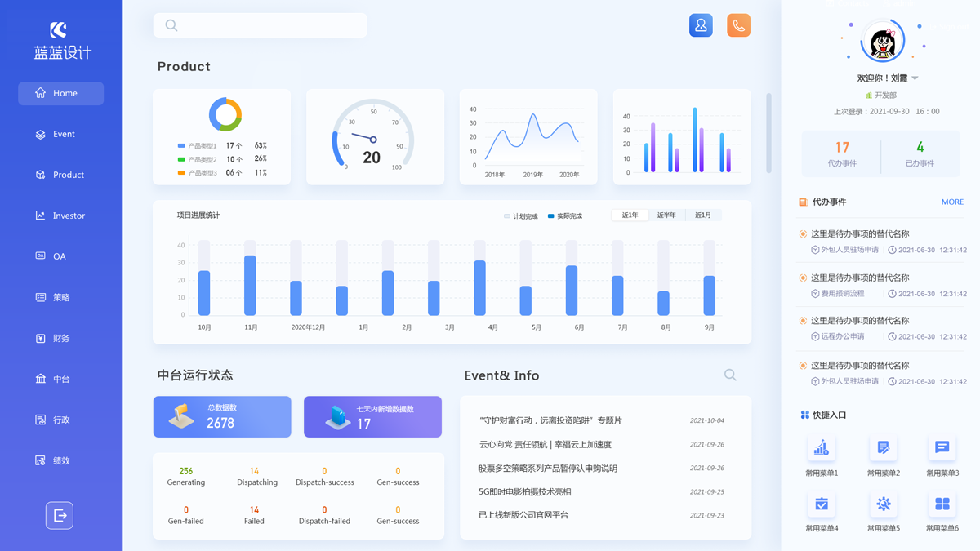Select the 近半年 time range option
Image resolution: width=980 pixels, height=551 pixels.
coord(666,216)
